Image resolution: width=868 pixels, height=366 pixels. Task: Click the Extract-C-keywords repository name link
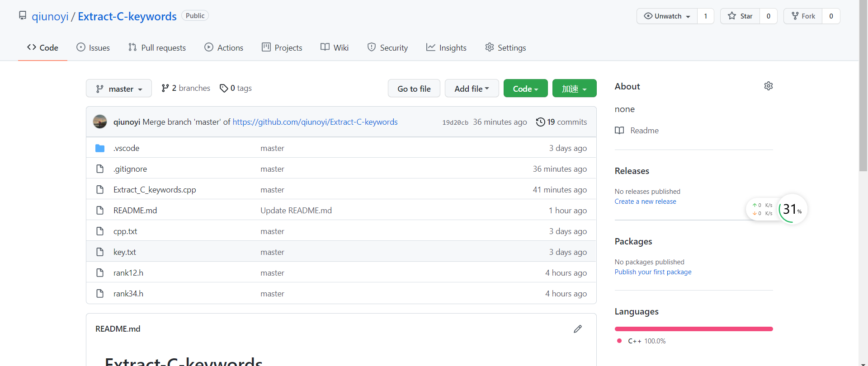pyautogui.click(x=127, y=16)
